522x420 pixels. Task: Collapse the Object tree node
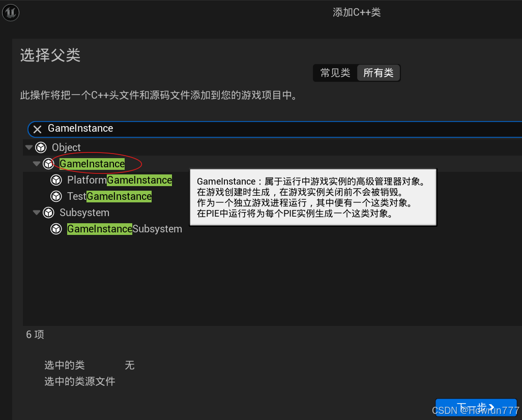point(29,147)
